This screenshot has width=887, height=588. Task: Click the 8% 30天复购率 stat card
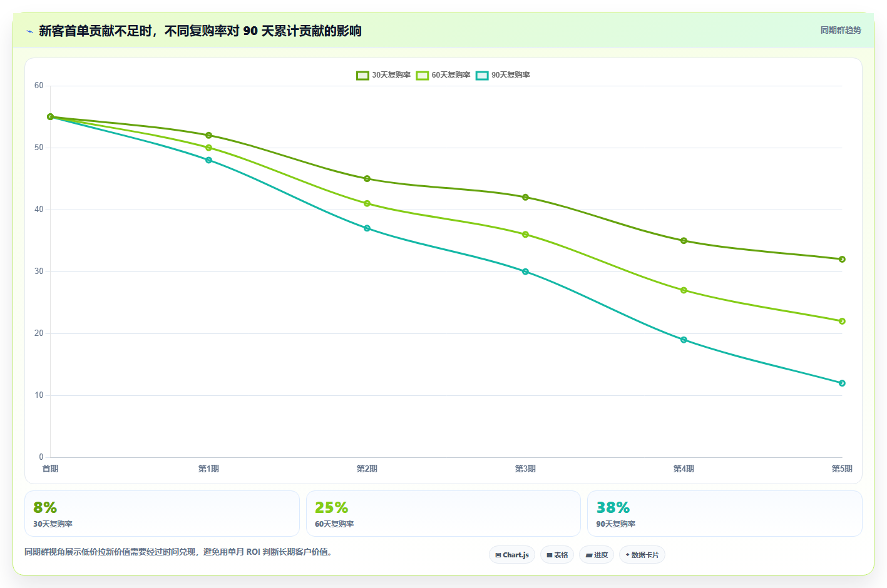162,514
